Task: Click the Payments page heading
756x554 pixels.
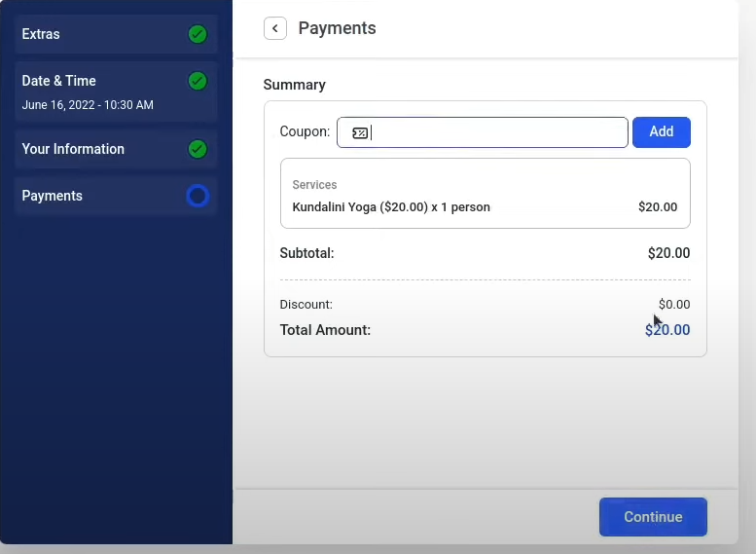Action: 337,28
